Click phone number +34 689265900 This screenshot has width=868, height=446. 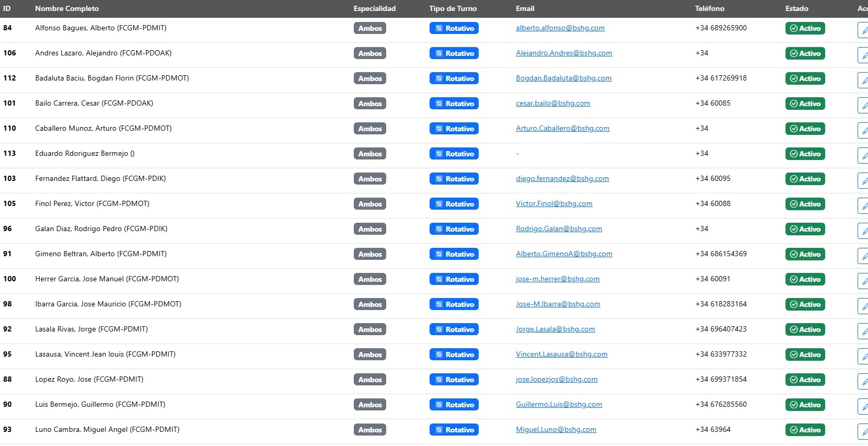pyautogui.click(x=721, y=28)
